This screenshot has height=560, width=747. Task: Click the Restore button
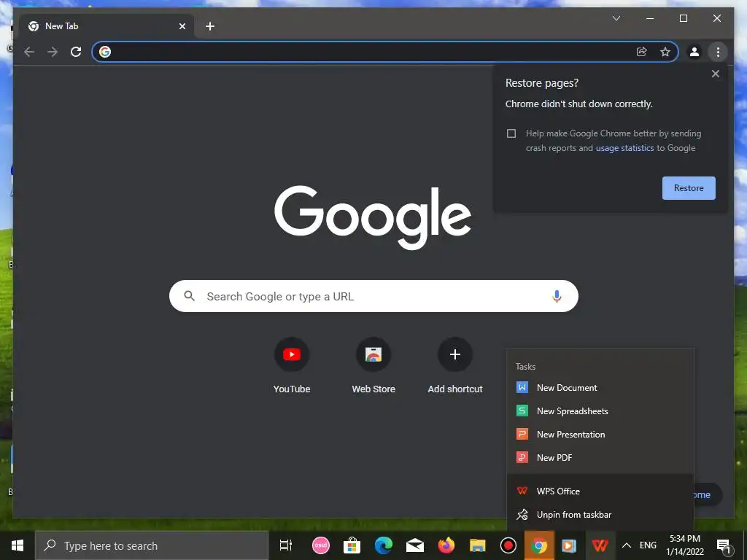pos(689,188)
